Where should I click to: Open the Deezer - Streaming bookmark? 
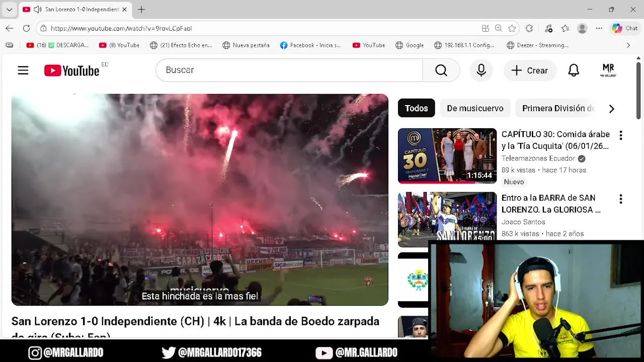[x=538, y=45]
